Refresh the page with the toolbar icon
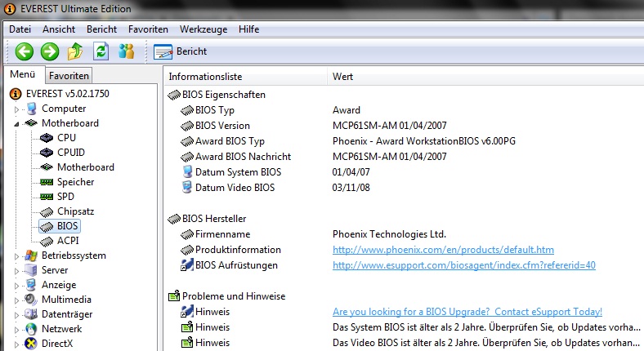Screen dimensions: 644x351 click(x=101, y=51)
